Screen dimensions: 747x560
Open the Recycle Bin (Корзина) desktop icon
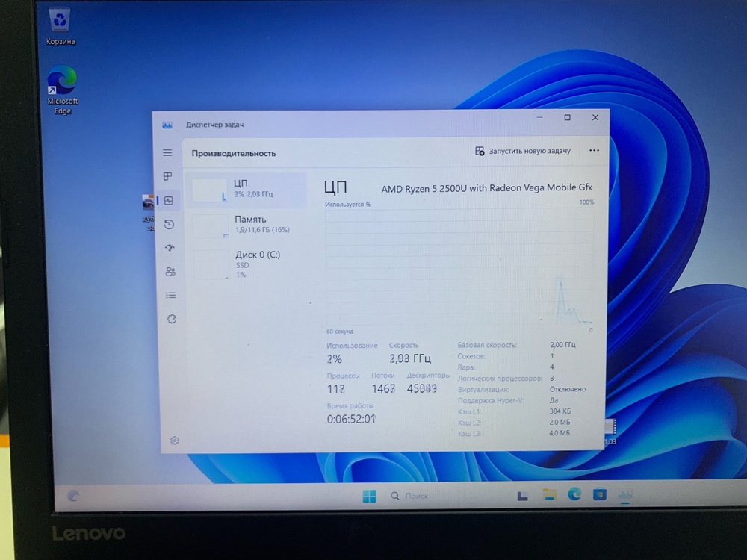pos(60,27)
